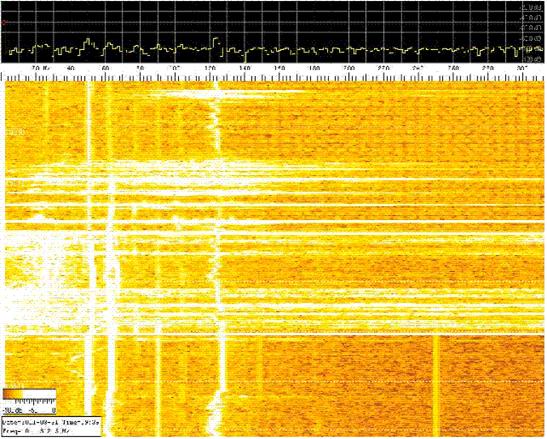Click the color intensity scale legend bar
The height and width of the screenshot is (439, 547).
[x=29, y=394]
